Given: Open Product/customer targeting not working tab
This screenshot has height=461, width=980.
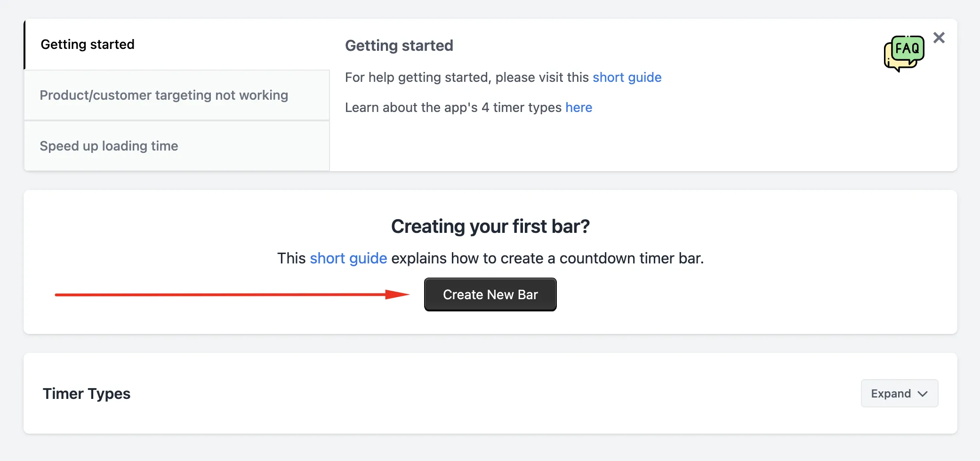Looking at the screenshot, I should pyautogui.click(x=177, y=95).
